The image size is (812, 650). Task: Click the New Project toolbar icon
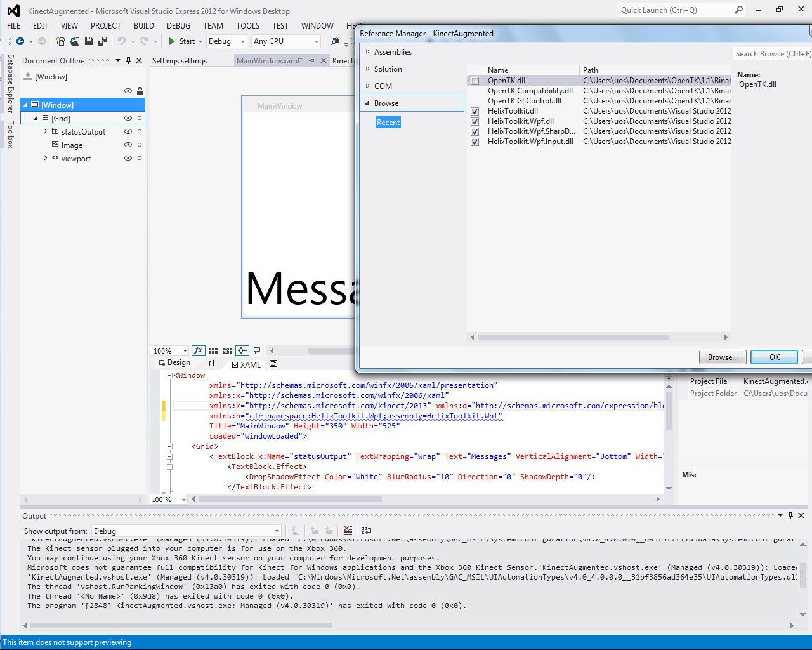(x=61, y=41)
